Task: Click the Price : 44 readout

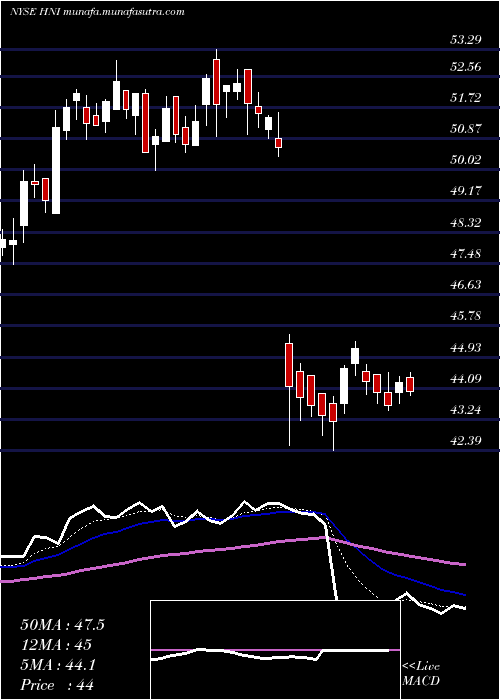Action: pos(57,685)
